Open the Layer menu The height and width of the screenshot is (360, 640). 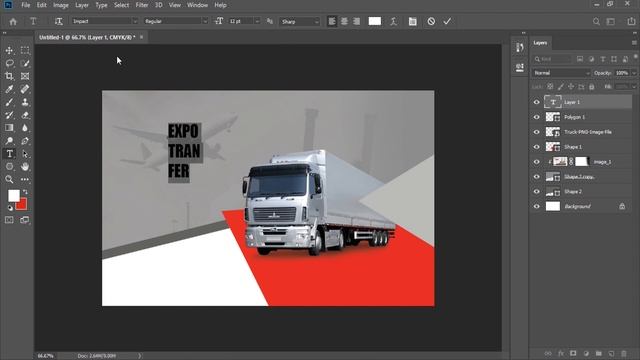[82, 5]
